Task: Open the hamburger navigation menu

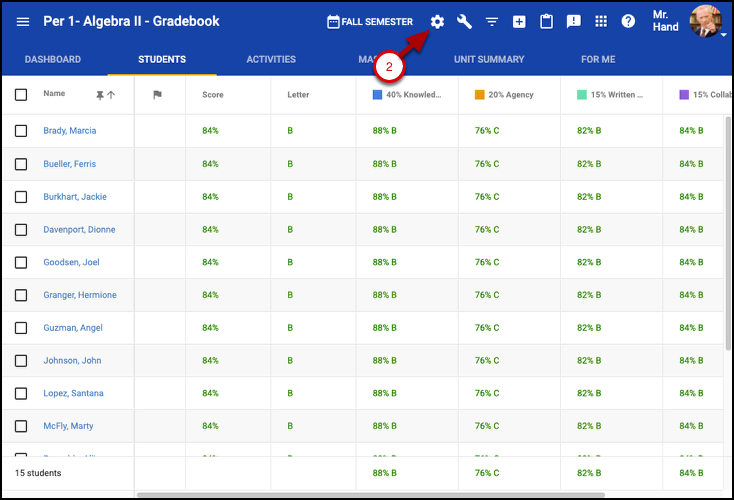Action: (22, 22)
